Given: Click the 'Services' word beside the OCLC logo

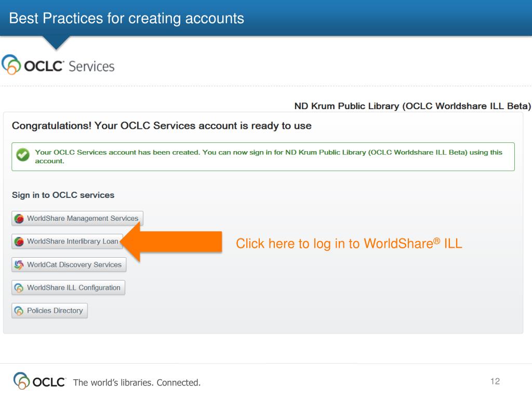Looking at the screenshot, I should [91, 66].
